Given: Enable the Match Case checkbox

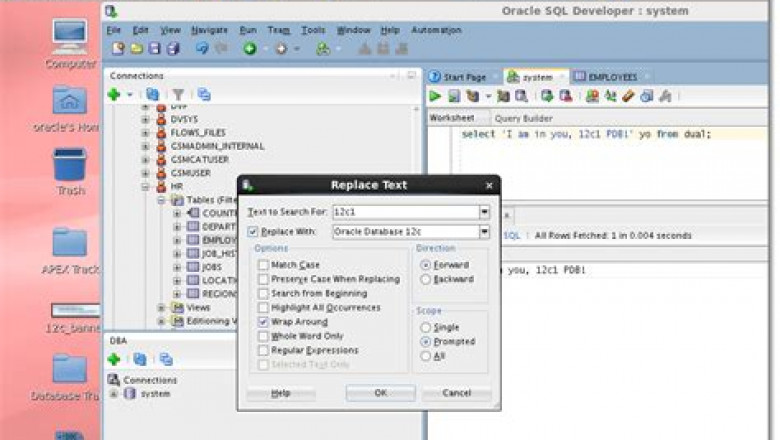Looking at the screenshot, I should (x=262, y=265).
